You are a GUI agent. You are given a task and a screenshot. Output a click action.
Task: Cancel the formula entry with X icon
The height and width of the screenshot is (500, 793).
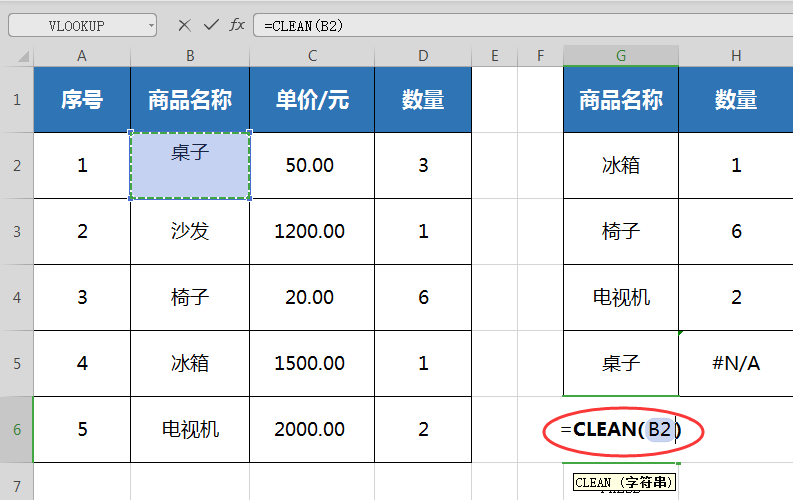[185, 25]
